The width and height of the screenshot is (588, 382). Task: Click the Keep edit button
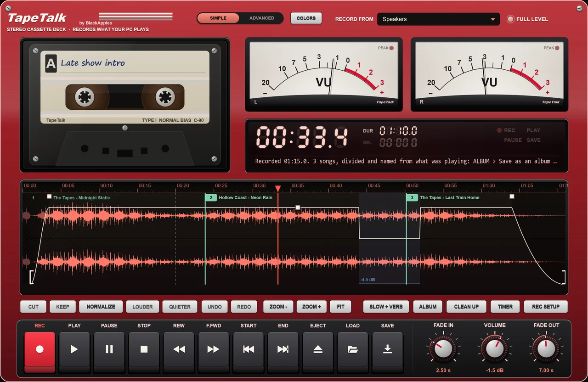(63, 307)
